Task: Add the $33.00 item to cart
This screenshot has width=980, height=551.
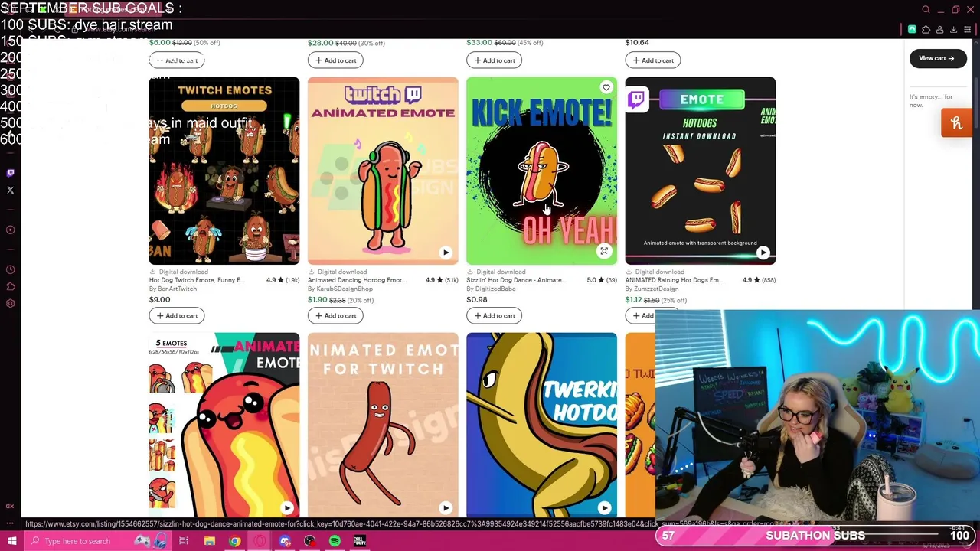Action: [x=494, y=60]
